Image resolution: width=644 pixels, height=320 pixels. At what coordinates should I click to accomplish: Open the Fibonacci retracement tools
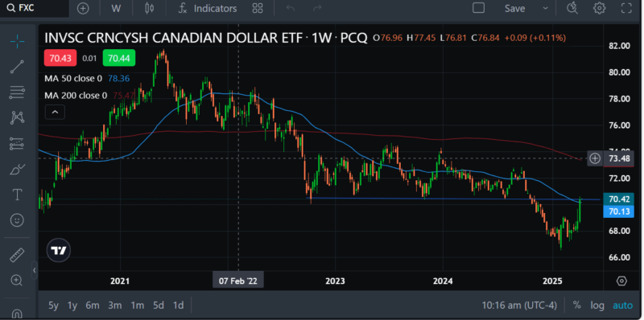pos(17,92)
